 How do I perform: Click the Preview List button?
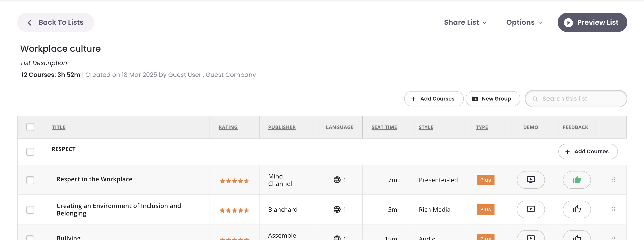pyautogui.click(x=592, y=23)
